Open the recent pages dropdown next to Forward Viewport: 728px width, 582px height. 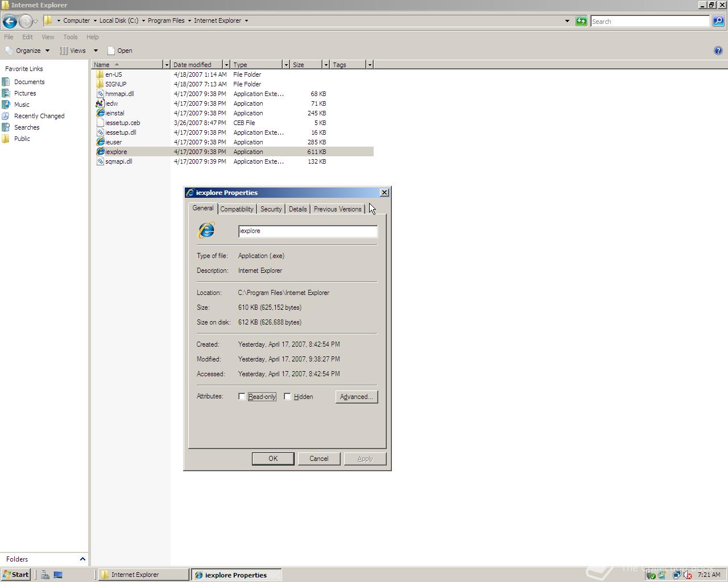tap(36, 22)
